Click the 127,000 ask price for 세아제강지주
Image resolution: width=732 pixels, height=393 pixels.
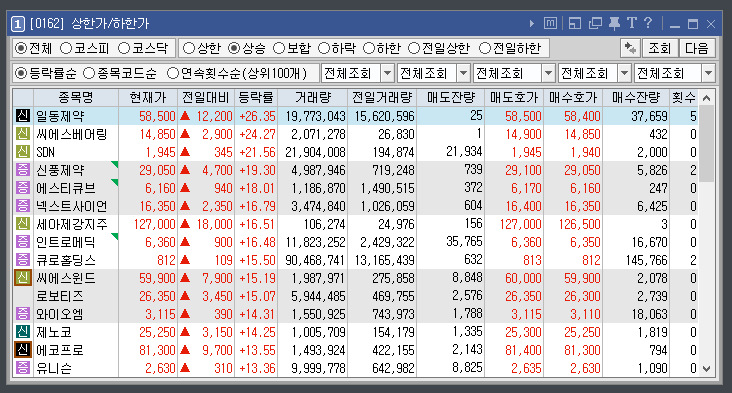point(521,224)
